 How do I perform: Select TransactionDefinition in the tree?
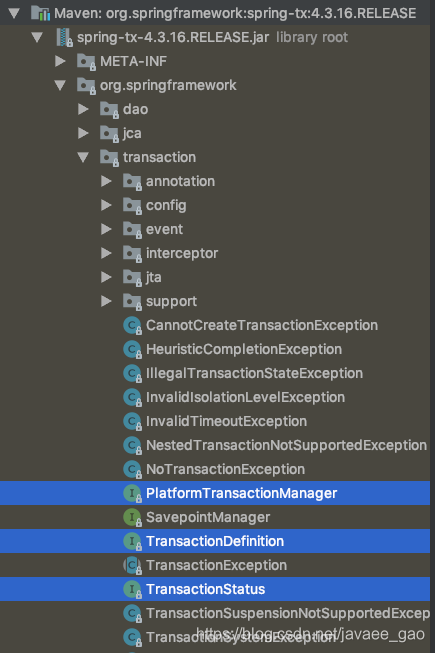click(215, 541)
